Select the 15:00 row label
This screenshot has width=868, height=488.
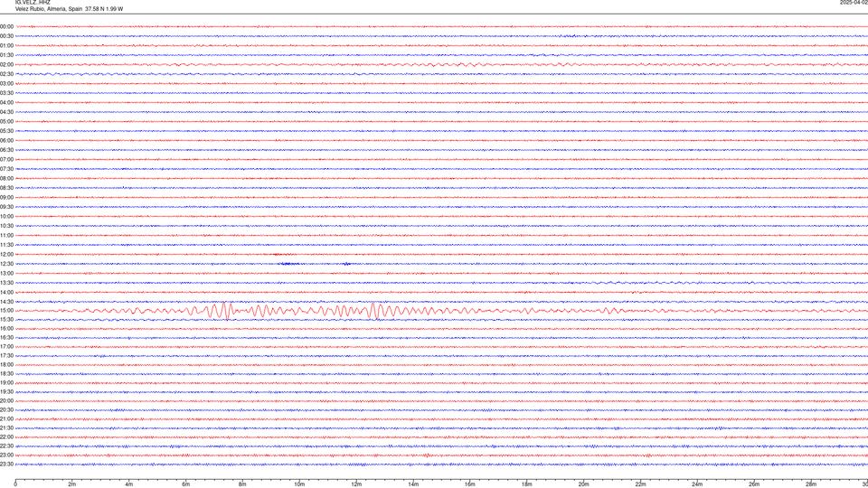6,311
